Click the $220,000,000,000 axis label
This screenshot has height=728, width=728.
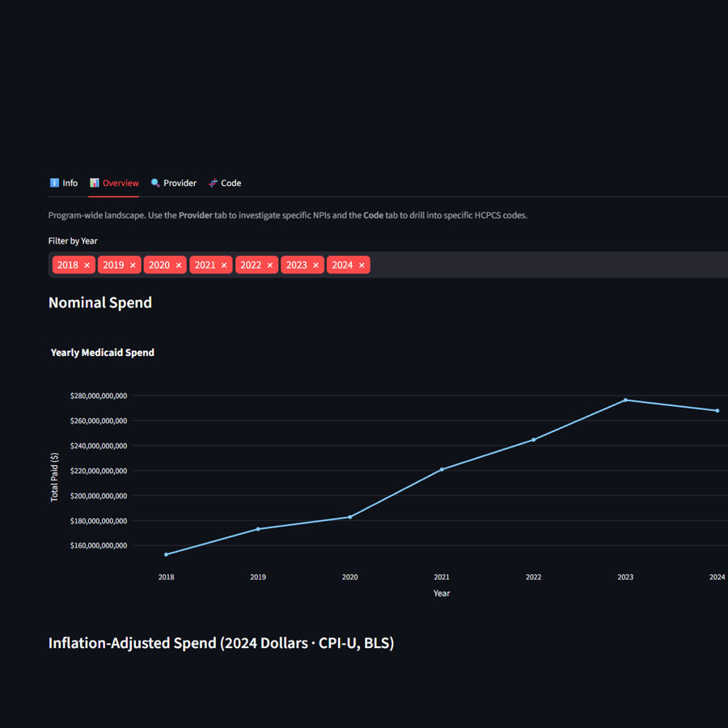pos(99,471)
